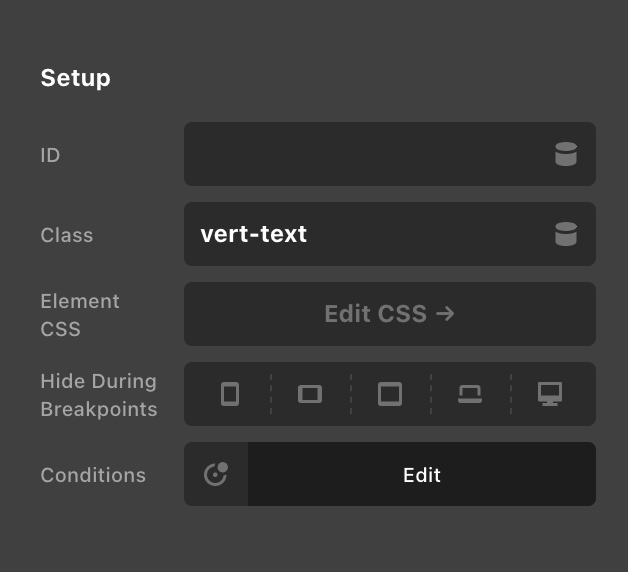Click the dynamic data icon in ID field

pos(566,154)
